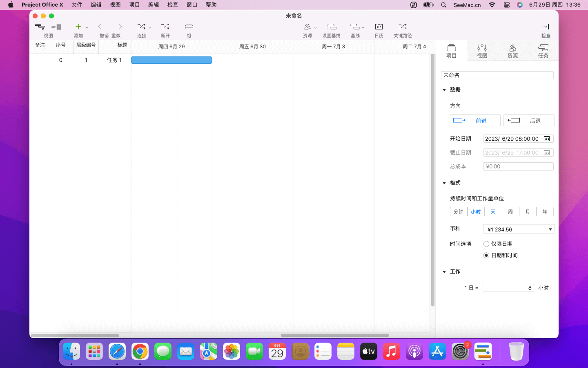The width and height of the screenshot is (588, 368).
Task: Click the 组 (group) toolbar icon
Action: pyautogui.click(x=189, y=27)
